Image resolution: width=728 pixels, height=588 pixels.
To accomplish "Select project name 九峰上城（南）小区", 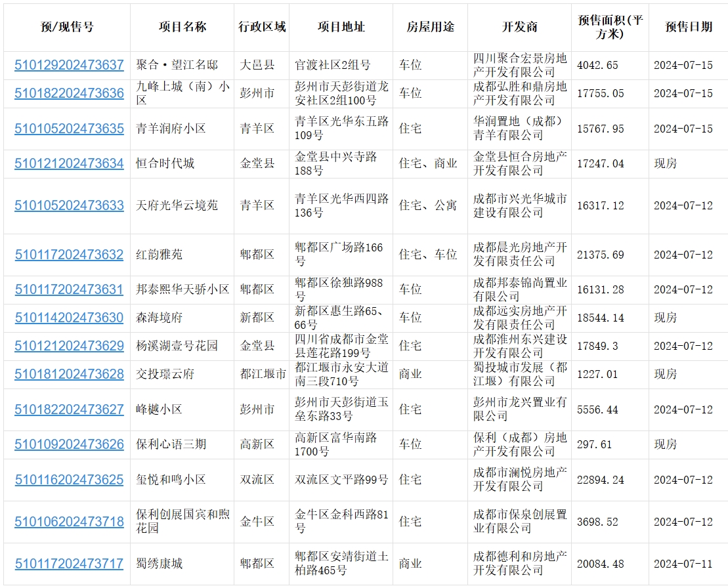I will pos(182,93).
